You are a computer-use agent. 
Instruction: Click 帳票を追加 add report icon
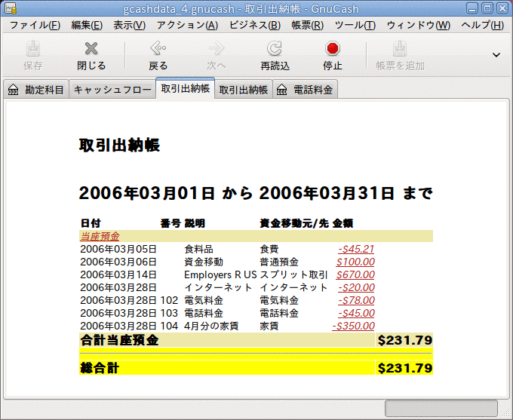click(x=400, y=49)
